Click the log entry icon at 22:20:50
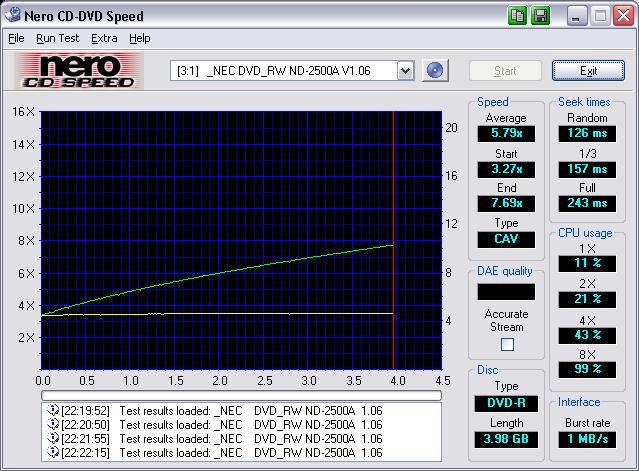Viewport: 639px width, 471px height. [x=53, y=424]
